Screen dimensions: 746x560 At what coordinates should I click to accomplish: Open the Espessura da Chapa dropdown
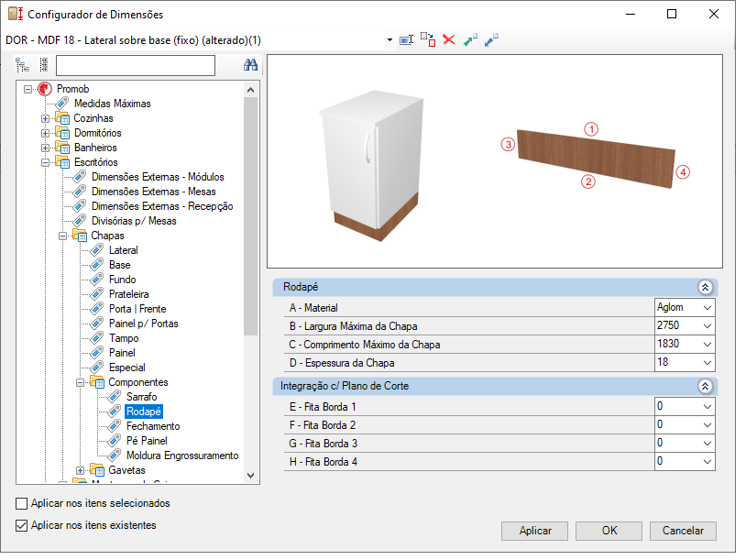[708, 363]
